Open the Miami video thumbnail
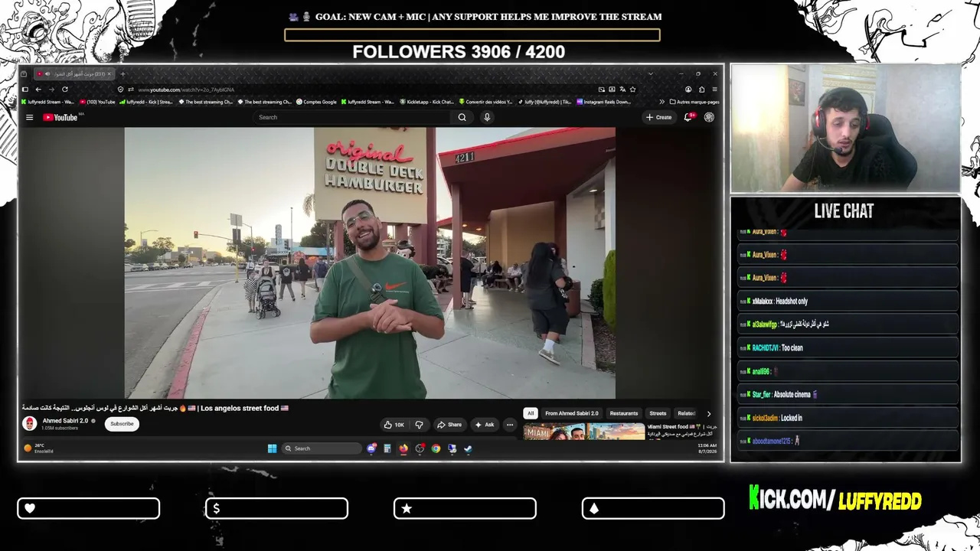Viewport: 980px width, 551px height. pos(584,431)
